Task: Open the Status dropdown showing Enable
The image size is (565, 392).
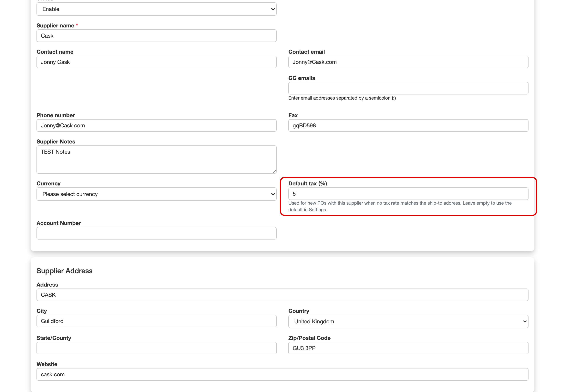Action: coord(156,9)
